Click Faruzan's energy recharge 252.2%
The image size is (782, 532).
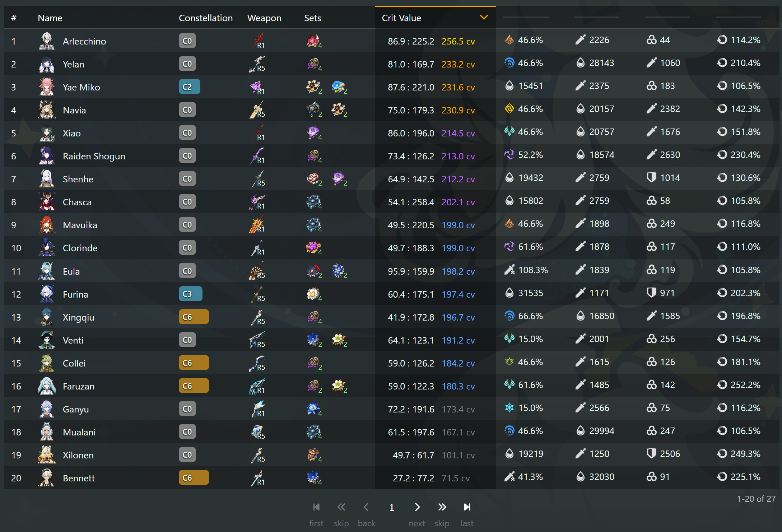click(745, 385)
